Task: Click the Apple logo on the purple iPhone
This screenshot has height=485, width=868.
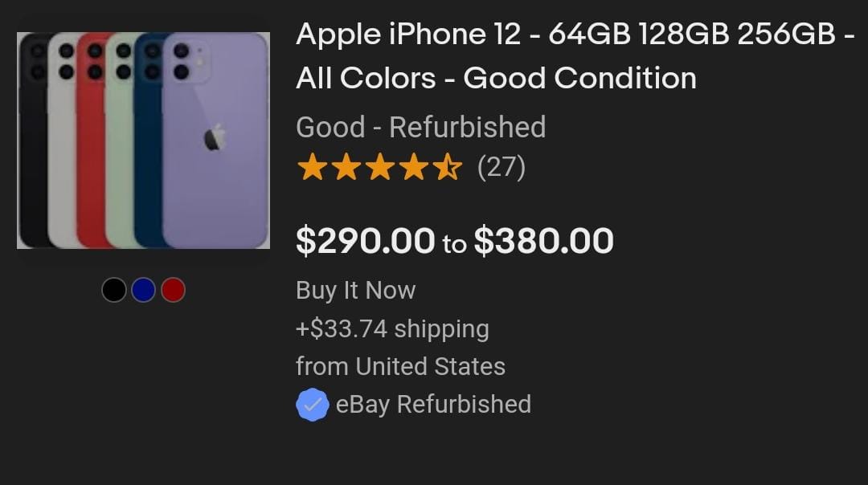Action: pos(213,138)
